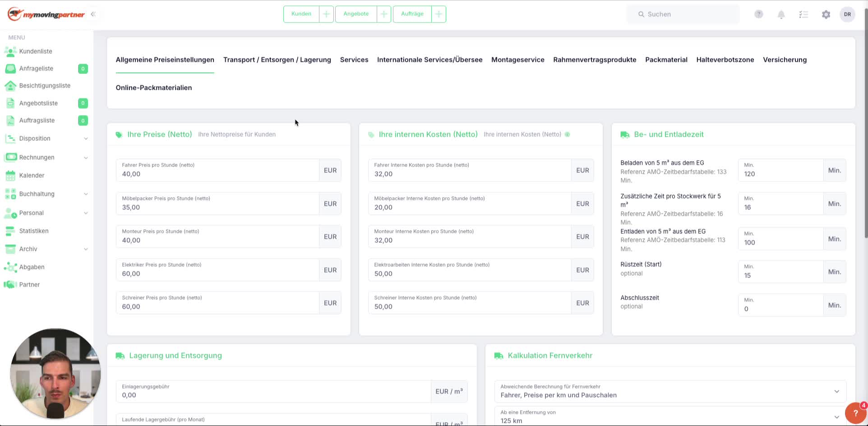This screenshot has height=426, width=868.
Task: Switch to the Rahmenvertragsprodukte tab
Action: coord(595,60)
